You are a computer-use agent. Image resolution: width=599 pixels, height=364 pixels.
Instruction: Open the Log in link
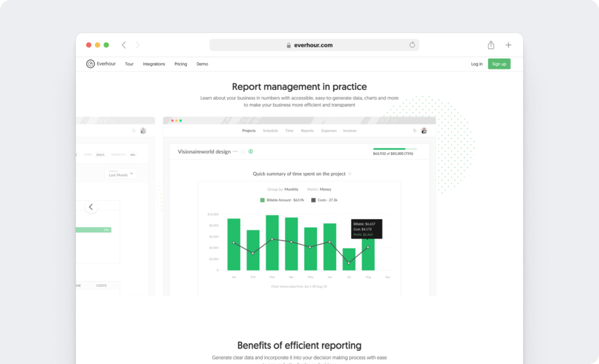coord(476,64)
